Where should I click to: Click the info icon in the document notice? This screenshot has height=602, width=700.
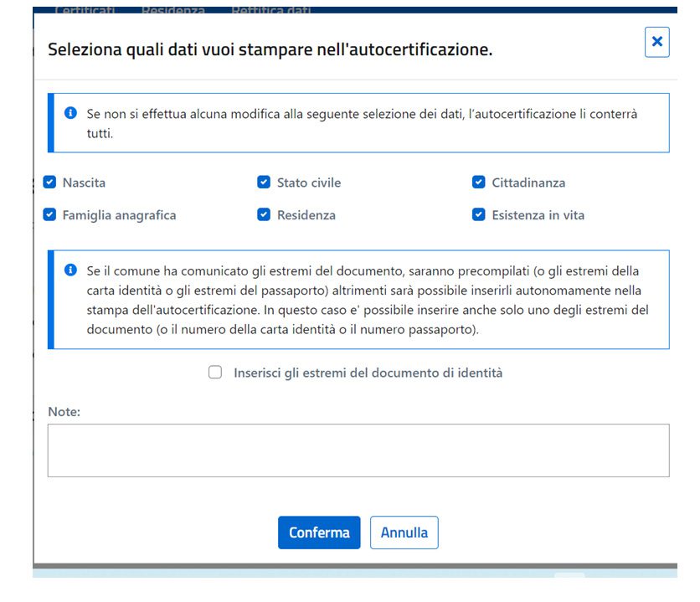[70, 270]
